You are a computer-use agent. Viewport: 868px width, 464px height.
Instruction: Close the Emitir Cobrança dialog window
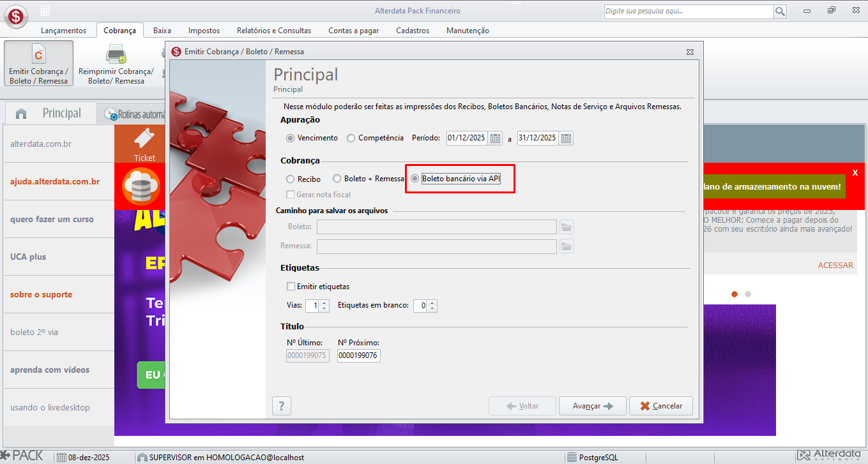point(690,52)
